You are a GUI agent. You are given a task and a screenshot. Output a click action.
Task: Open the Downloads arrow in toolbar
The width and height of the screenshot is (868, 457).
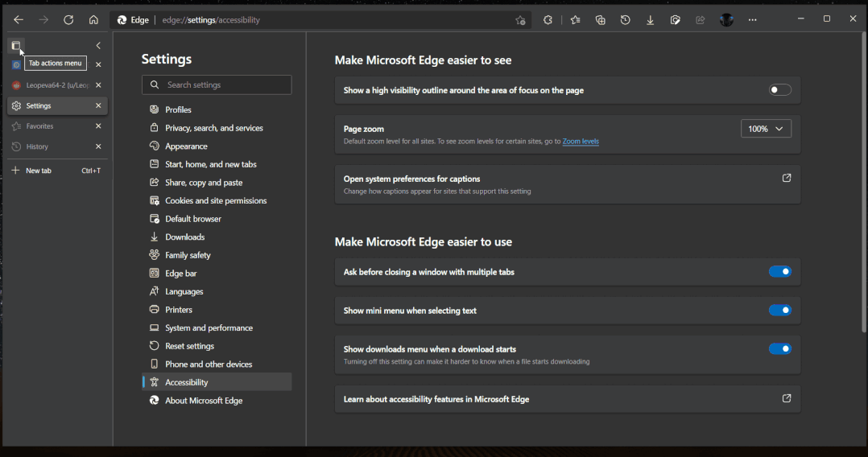pyautogui.click(x=650, y=20)
